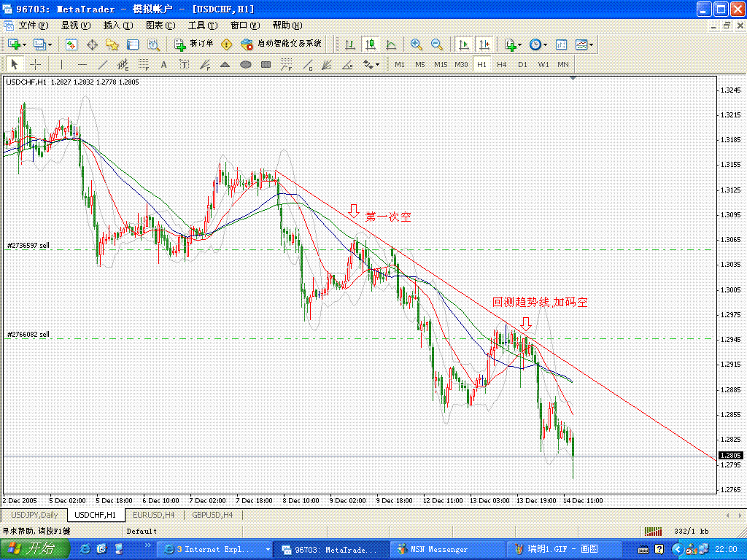Open MSN Messenger from the taskbar
Screen dimensions: 747x560
[447, 550]
